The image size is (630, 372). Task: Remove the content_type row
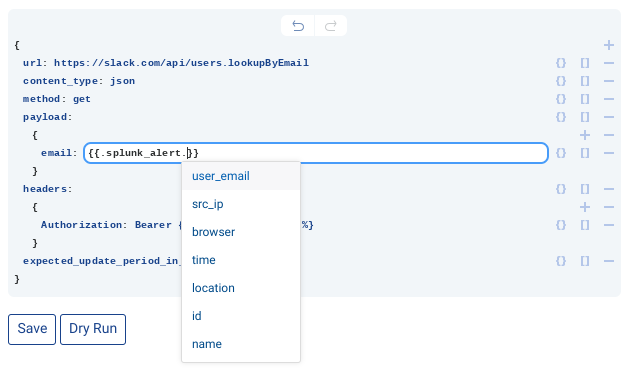point(609,81)
